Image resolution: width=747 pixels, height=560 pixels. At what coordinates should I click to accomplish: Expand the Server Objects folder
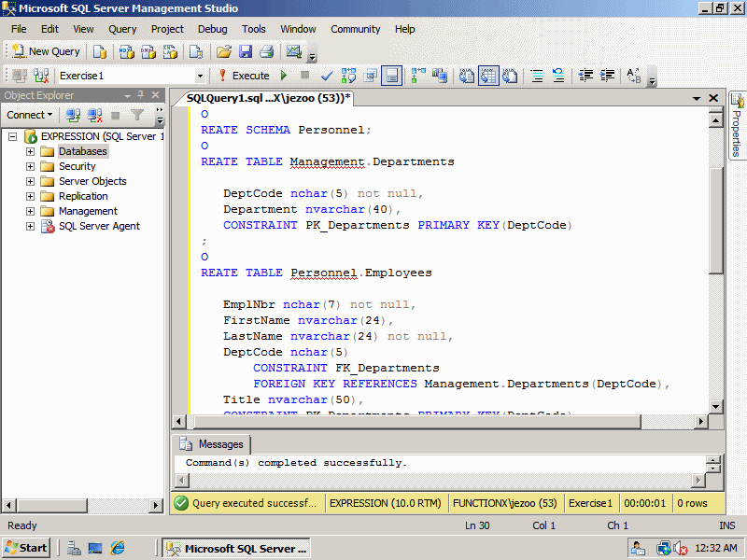coord(30,181)
